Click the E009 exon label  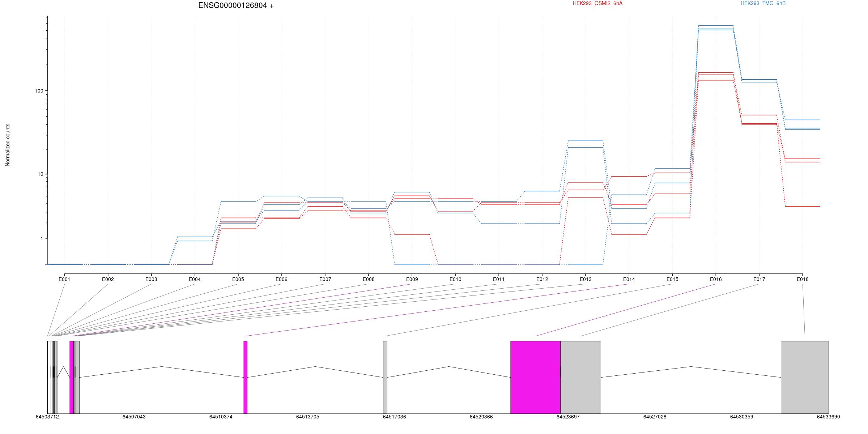[412, 279]
